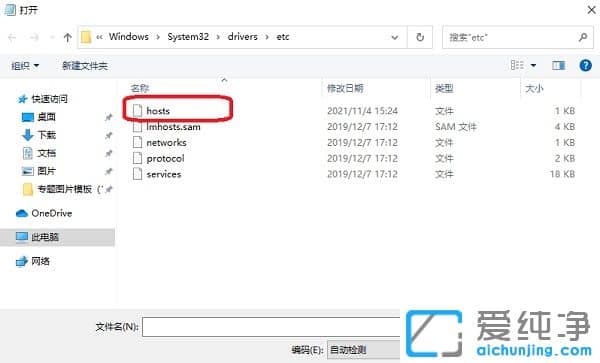The image size is (600, 363).
Task: Open 文档 in the sidebar
Action: click(47, 153)
